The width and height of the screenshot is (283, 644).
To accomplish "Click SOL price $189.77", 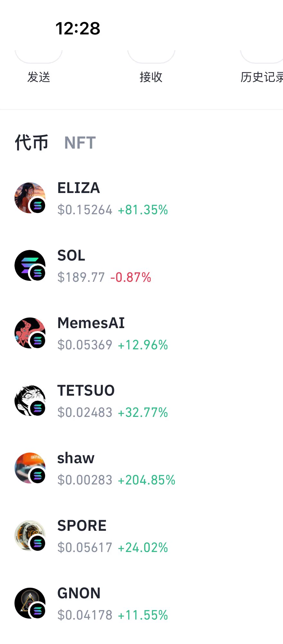I will 81,277.
